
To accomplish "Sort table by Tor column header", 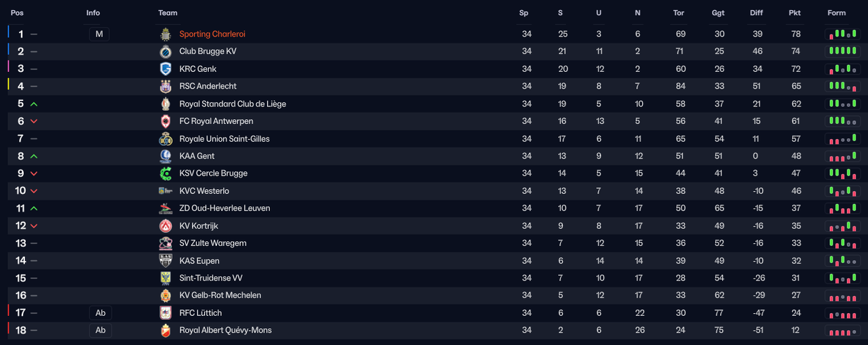I will [x=679, y=13].
